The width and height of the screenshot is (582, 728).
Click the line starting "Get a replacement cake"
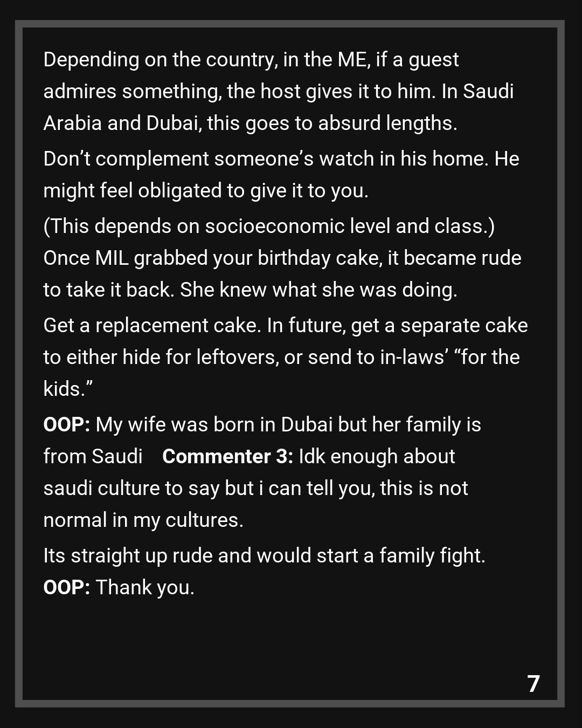[x=285, y=326]
